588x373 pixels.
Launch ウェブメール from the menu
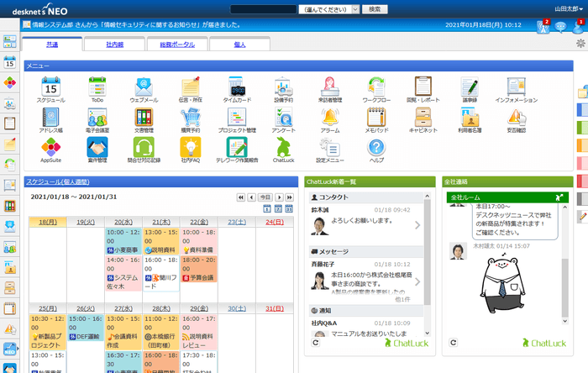tap(143, 87)
